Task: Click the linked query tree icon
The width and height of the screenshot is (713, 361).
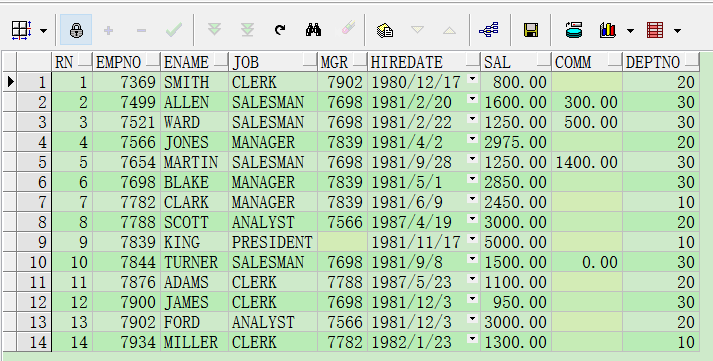Action: 489,30
